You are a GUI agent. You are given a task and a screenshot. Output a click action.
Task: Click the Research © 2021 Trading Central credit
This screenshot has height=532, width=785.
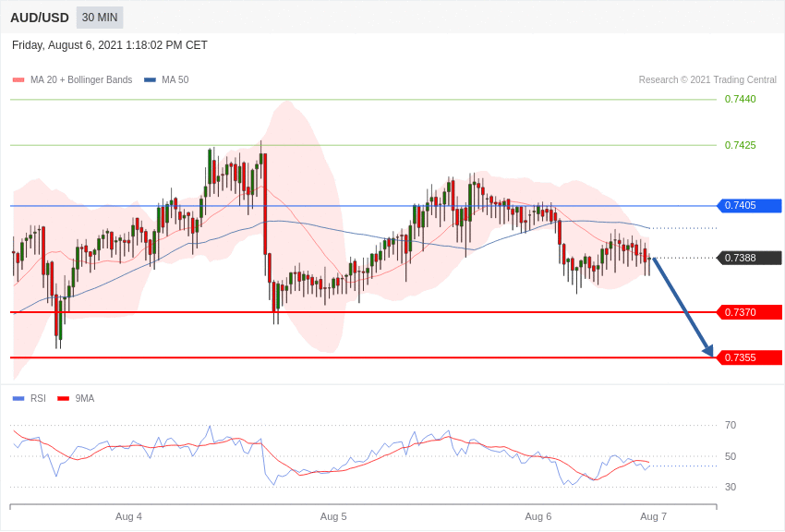point(707,79)
